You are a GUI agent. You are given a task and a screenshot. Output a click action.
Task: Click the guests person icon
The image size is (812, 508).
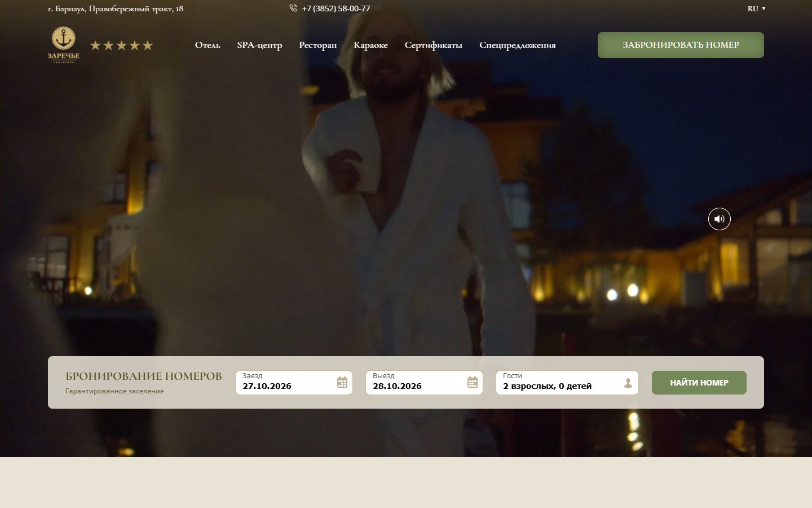[628, 383]
